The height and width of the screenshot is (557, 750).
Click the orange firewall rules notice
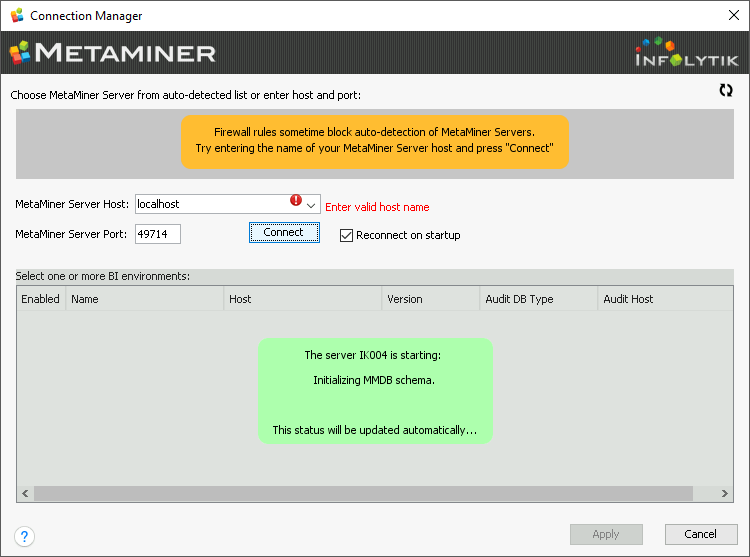click(x=375, y=142)
